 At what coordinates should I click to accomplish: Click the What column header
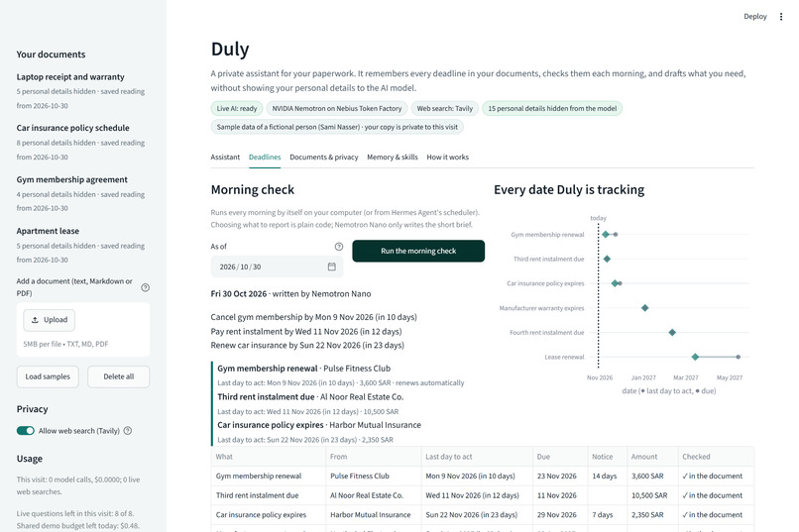coord(268,457)
